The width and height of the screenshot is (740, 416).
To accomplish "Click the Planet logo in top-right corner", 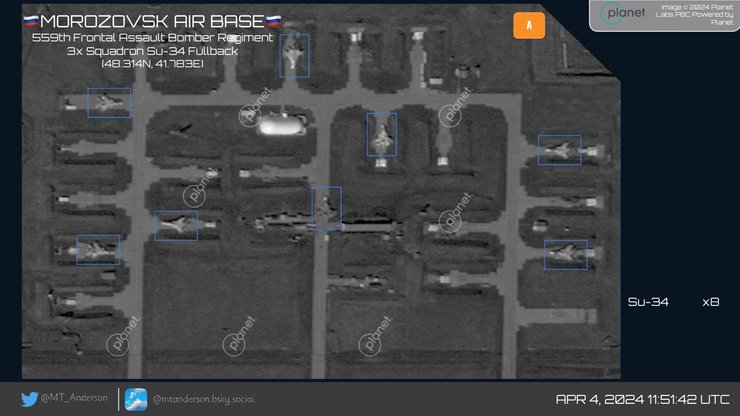I will pyautogui.click(x=623, y=15).
